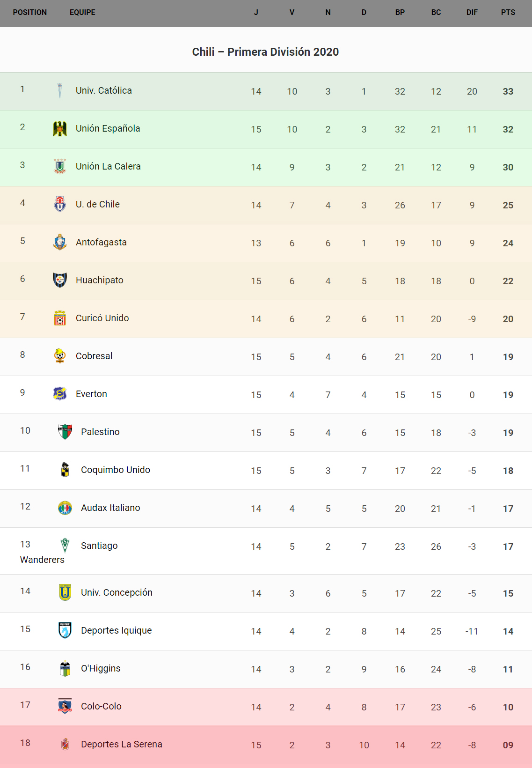532x768 pixels.
Task: Click the Palestino club crest
Action: pos(65,432)
